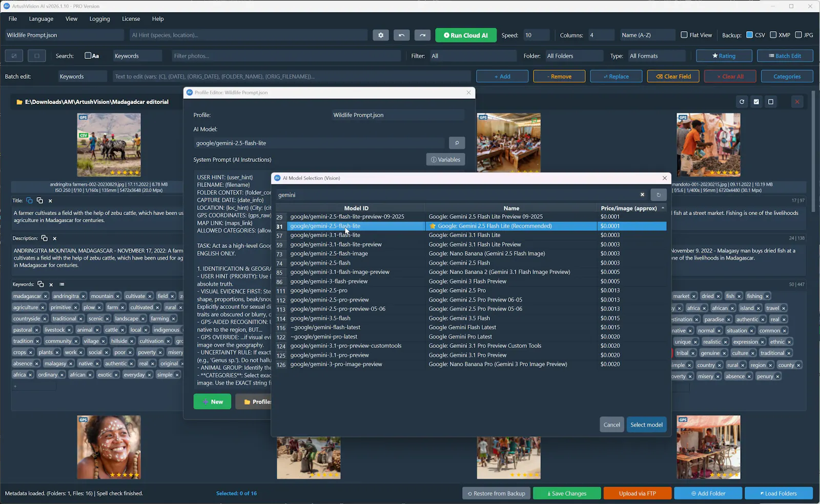This screenshot has width=820, height=504.
Task: Select the smiling woman with face paint thumbnail
Action: (109, 447)
